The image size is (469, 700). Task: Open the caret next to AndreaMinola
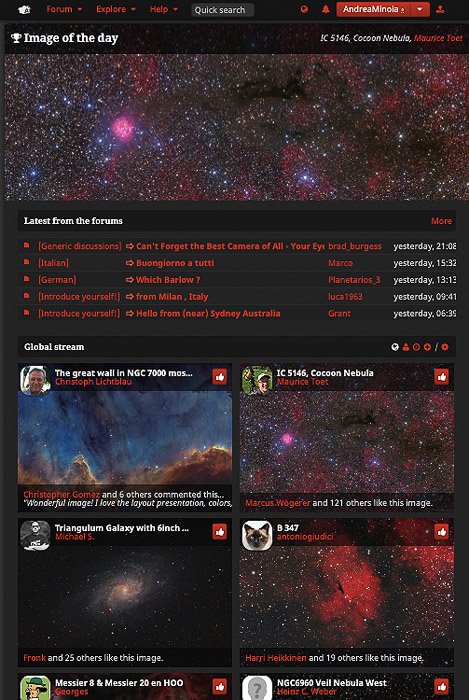(419, 9)
